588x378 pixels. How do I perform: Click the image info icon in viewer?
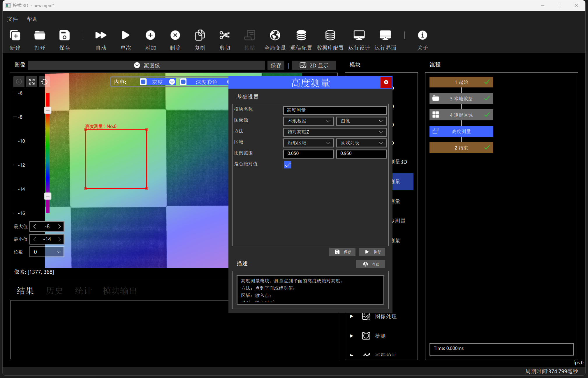click(x=19, y=82)
